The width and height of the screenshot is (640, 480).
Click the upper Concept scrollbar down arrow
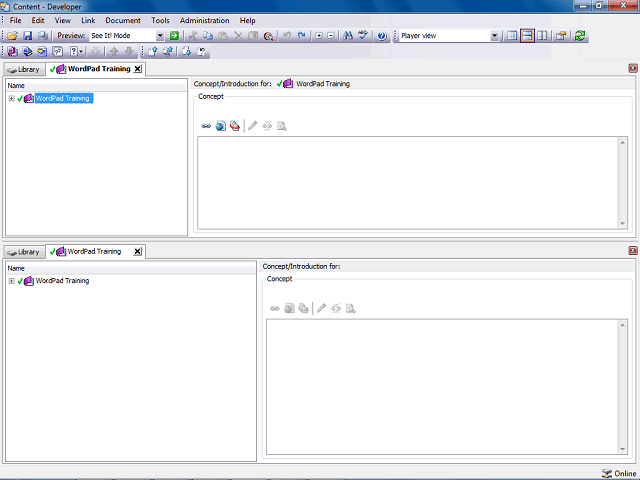point(622,224)
